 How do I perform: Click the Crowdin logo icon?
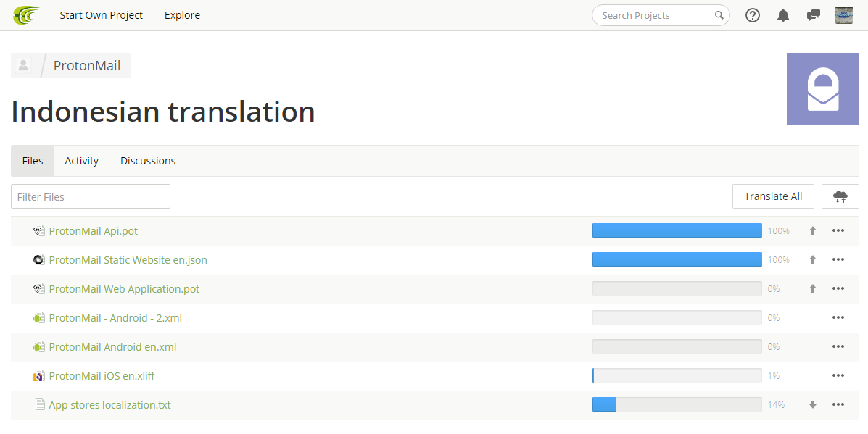click(x=26, y=15)
